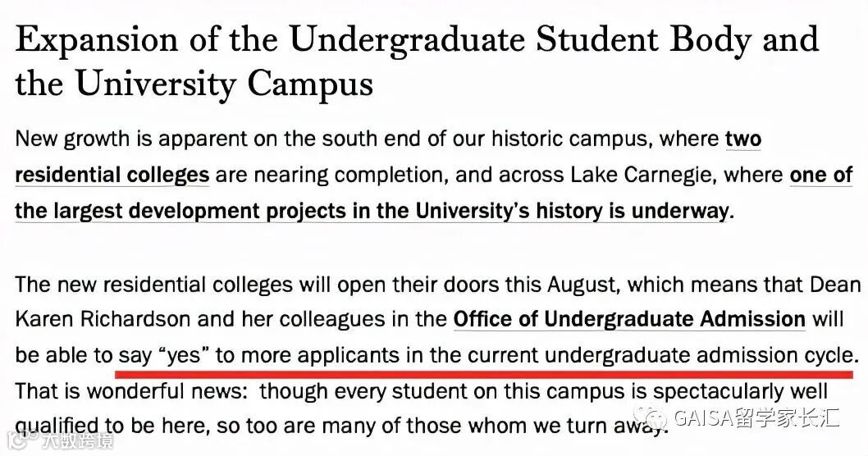Open the "two residential colleges" link
The image size is (868, 456).
click(x=112, y=175)
